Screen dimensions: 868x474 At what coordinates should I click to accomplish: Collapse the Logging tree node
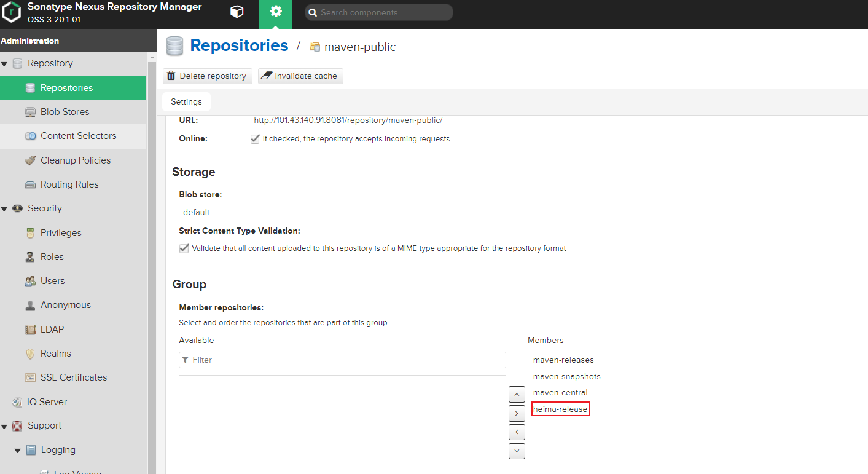[x=17, y=450]
